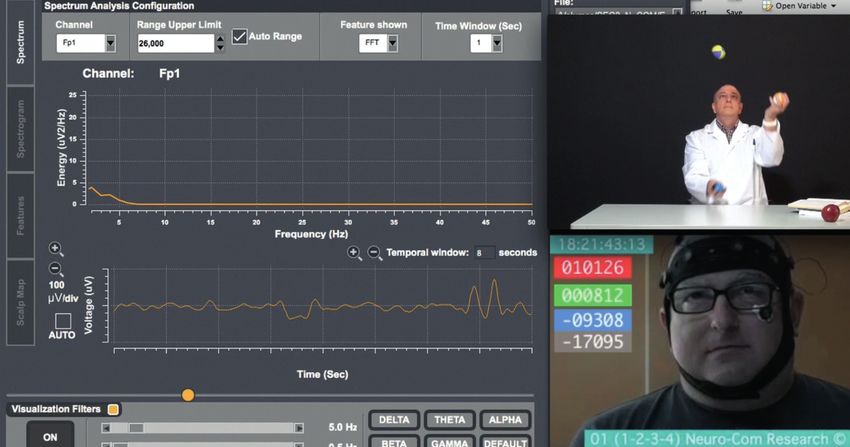Click the 5.0 Hz filter scrollbar thumb
Viewport: 850px width, 447px height.
pyautogui.click(x=136, y=428)
